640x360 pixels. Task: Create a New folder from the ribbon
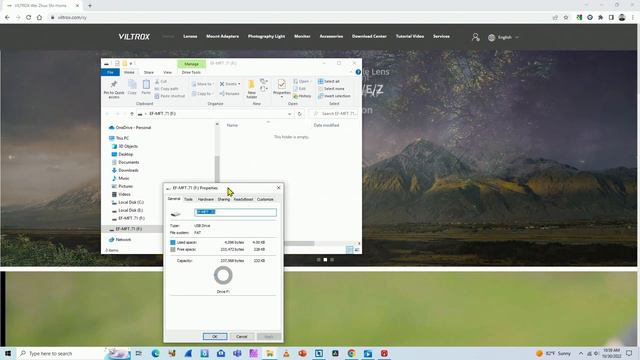click(251, 89)
